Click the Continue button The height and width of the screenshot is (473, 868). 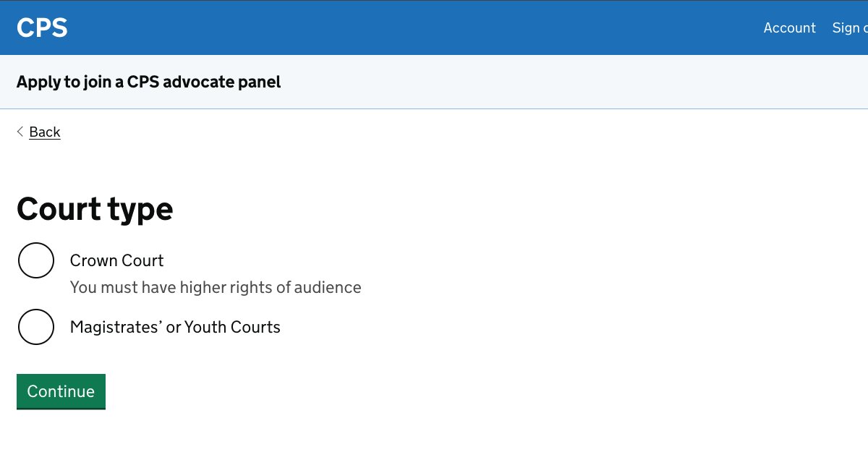point(61,391)
